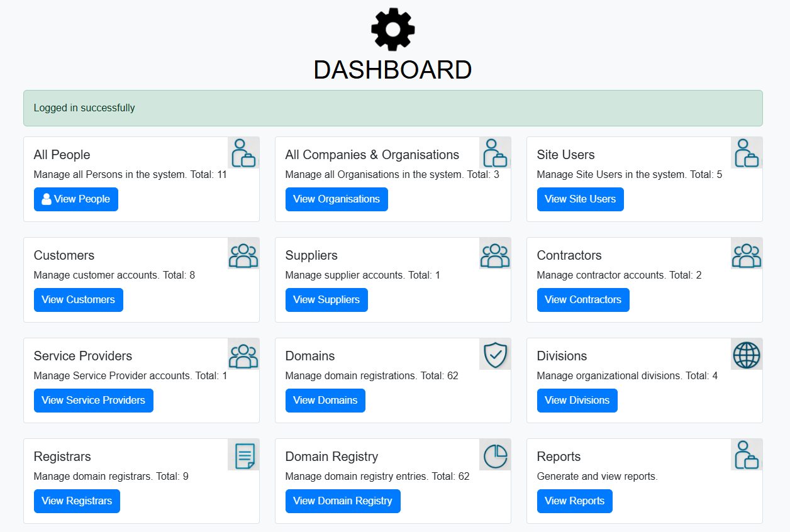The width and height of the screenshot is (790, 532).
Task: Click the group icon on Suppliers card
Action: click(495, 253)
